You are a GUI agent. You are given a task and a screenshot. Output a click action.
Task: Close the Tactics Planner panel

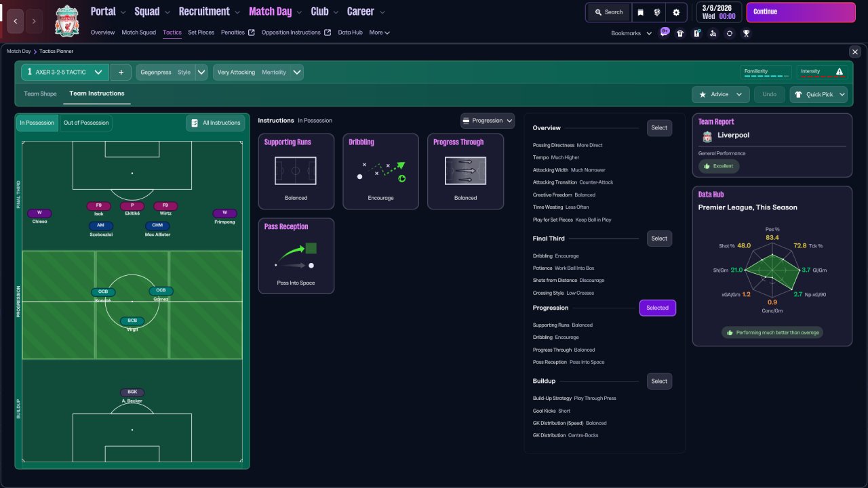[x=855, y=52]
